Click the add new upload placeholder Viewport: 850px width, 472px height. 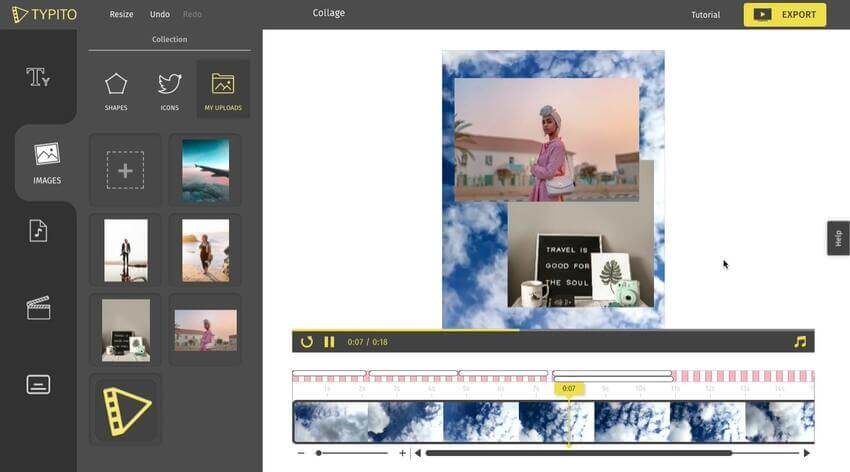pos(125,170)
